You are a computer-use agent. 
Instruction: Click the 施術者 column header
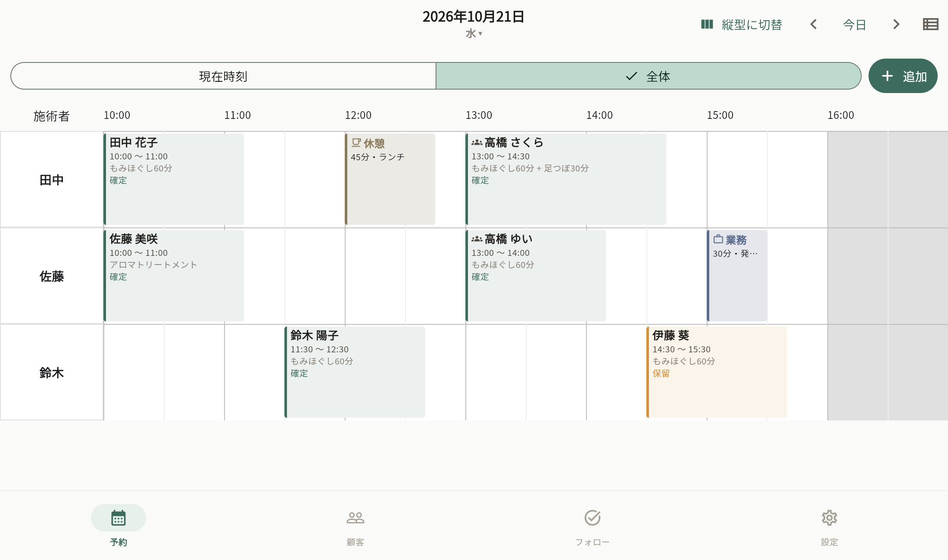(52, 116)
